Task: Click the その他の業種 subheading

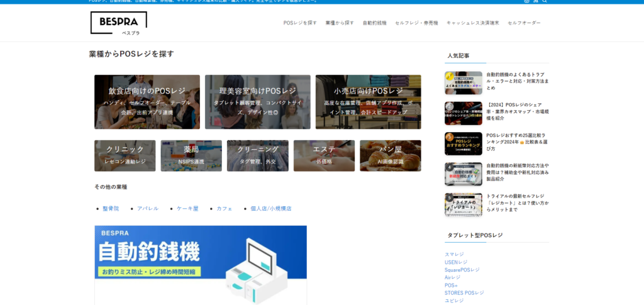Action: 111,187
